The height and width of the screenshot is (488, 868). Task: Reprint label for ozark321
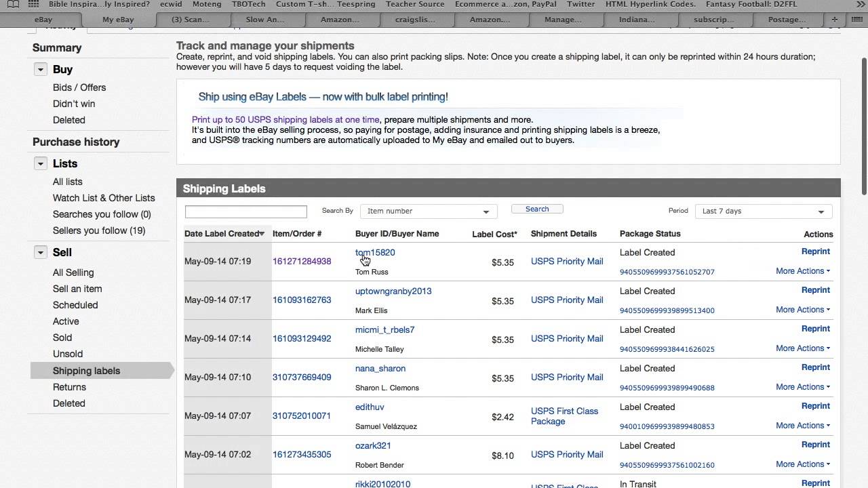tap(816, 445)
